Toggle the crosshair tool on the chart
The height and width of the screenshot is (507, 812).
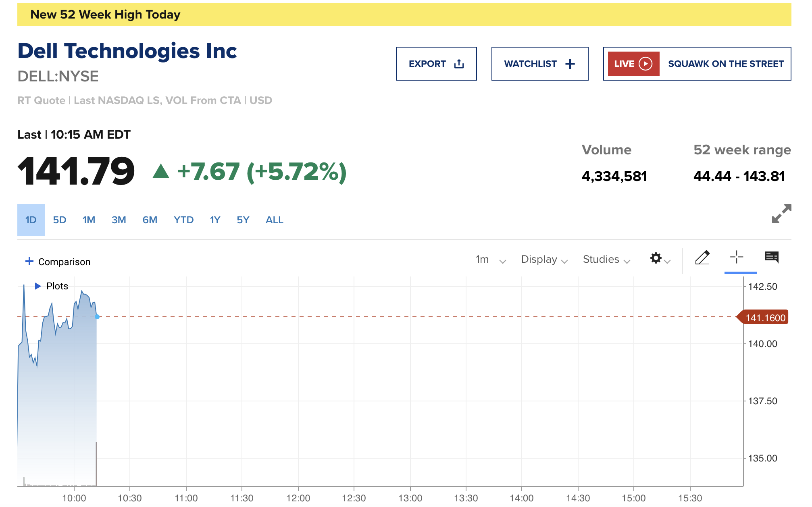736,257
